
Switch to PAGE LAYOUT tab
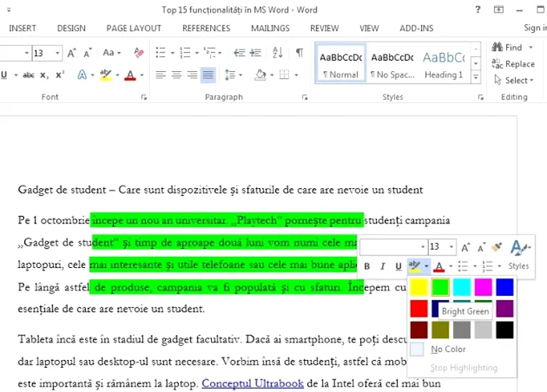point(134,28)
